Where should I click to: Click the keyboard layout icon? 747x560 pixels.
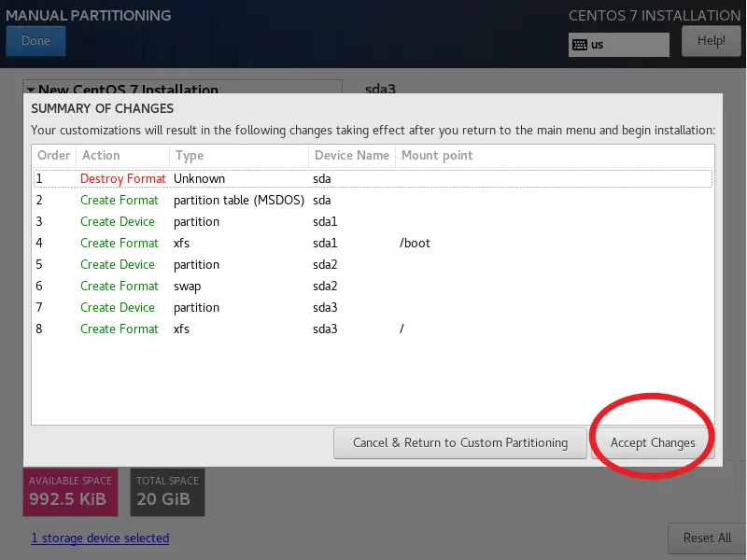[x=579, y=45]
